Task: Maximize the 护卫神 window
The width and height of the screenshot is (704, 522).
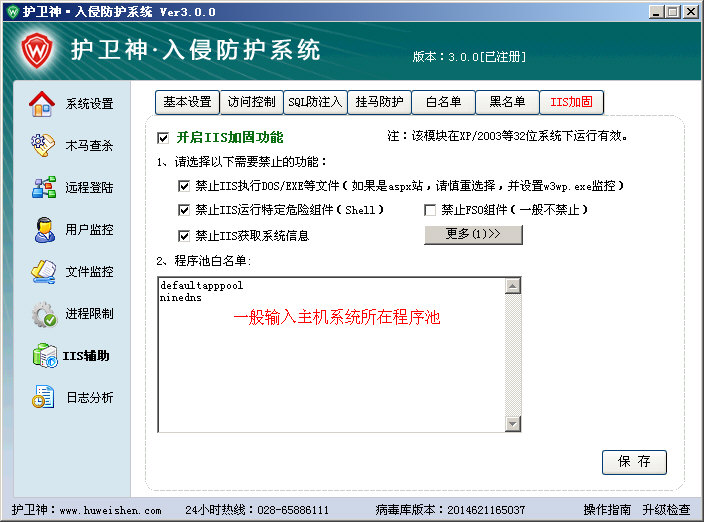Action: coord(673,12)
